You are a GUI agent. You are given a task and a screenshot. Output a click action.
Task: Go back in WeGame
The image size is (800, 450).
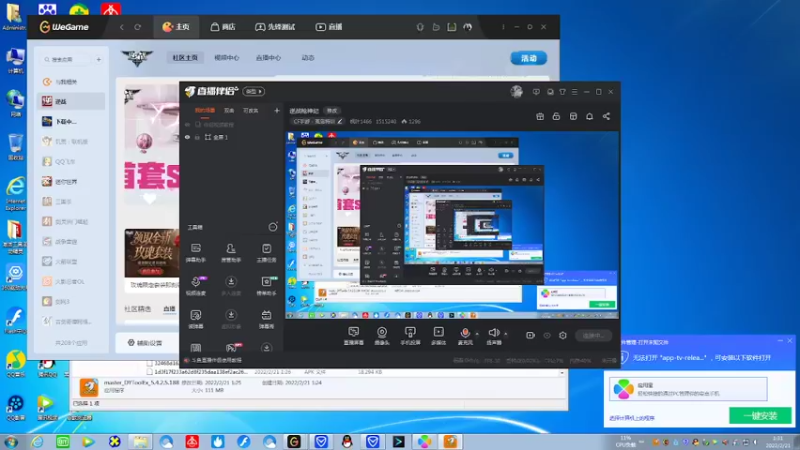pyautogui.click(x=121, y=27)
